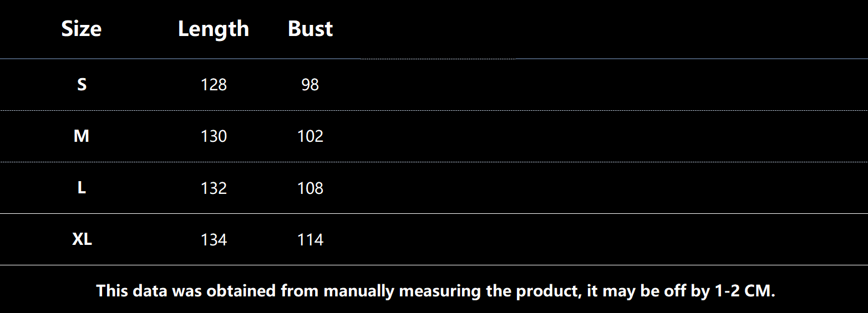
Task: Click length value 128 for size S
Action: pos(214,85)
